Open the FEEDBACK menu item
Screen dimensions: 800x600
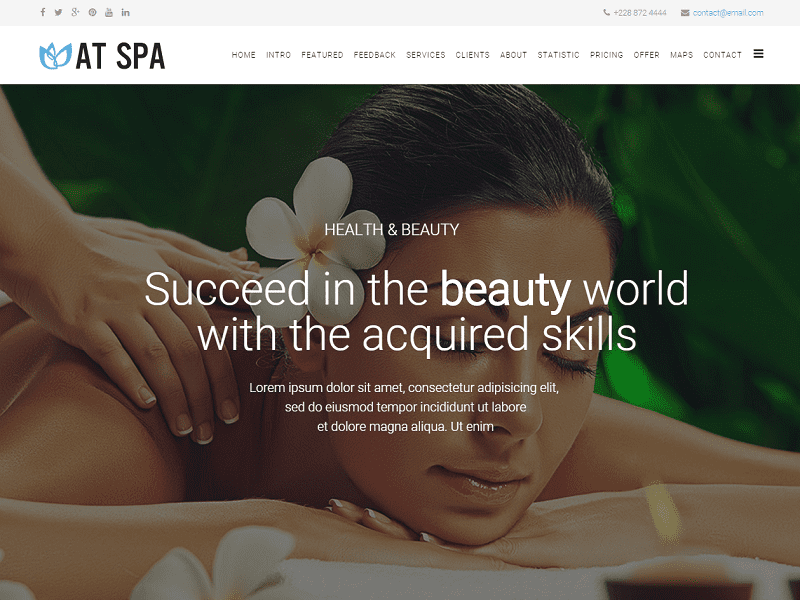tap(374, 55)
